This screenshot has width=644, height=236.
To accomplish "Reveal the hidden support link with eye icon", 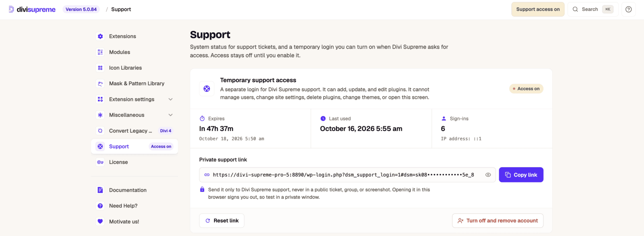I will pos(488,175).
